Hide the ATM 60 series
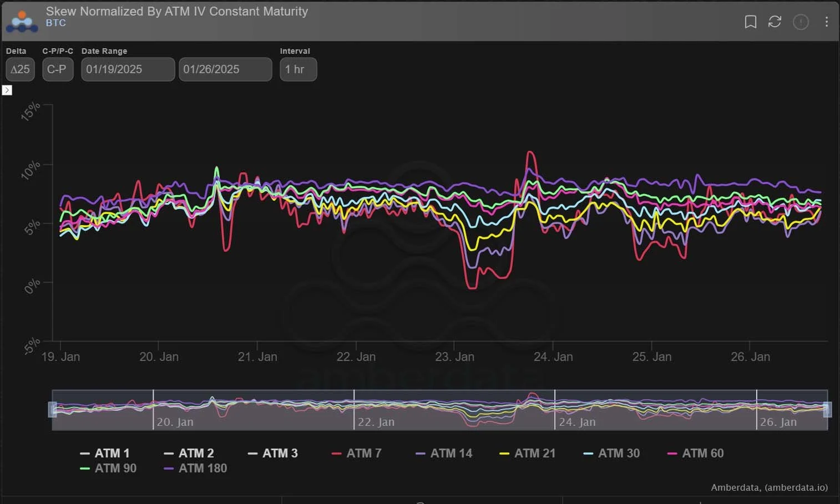Screen dimensions: 840x504 [x=695, y=453]
